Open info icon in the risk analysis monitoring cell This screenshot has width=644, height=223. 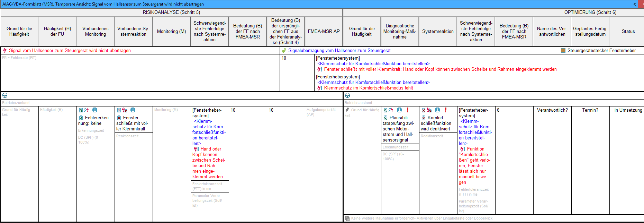tap(95, 110)
